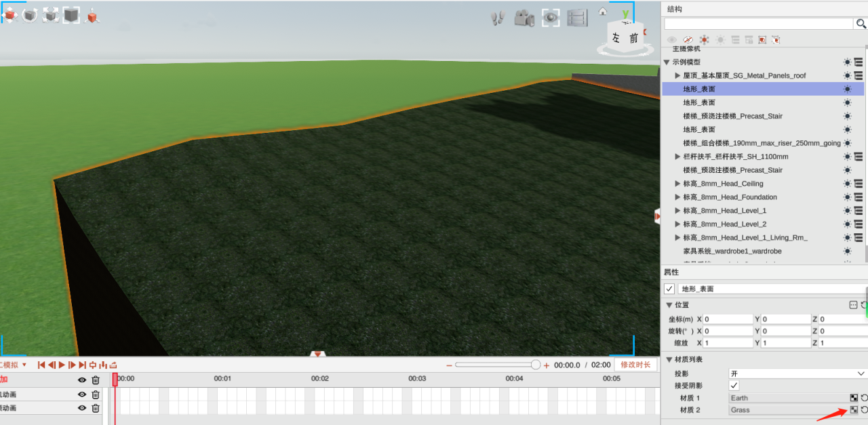Click the home view icon above the cube
The height and width of the screenshot is (425, 868).
tap(602, 12)
